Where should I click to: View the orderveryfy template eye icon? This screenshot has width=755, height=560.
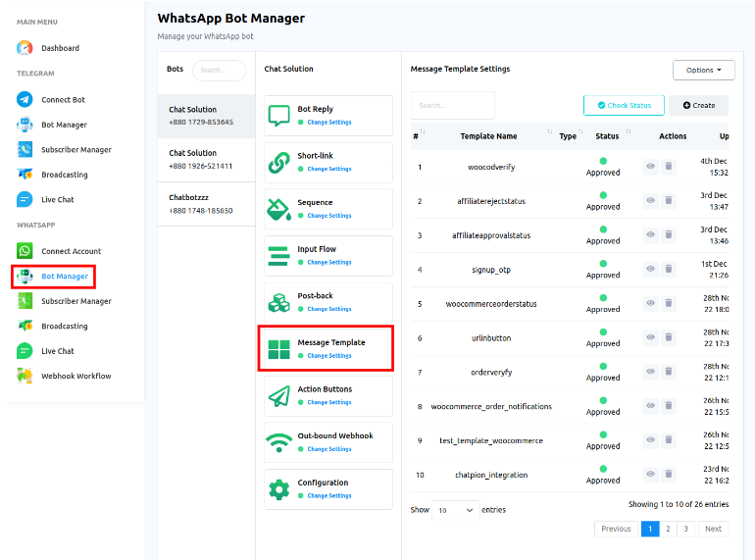pyautogui.click(x=650, y=372)
